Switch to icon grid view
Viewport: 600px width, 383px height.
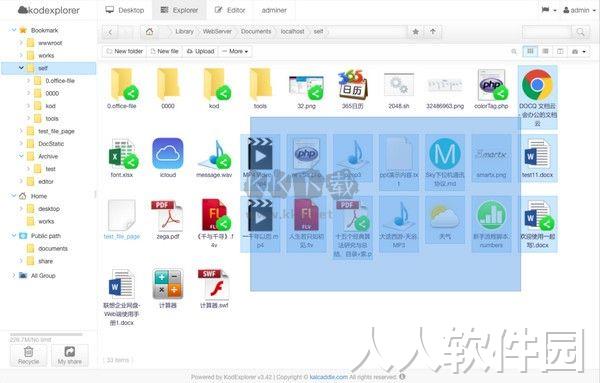click(x=530, y=51)
